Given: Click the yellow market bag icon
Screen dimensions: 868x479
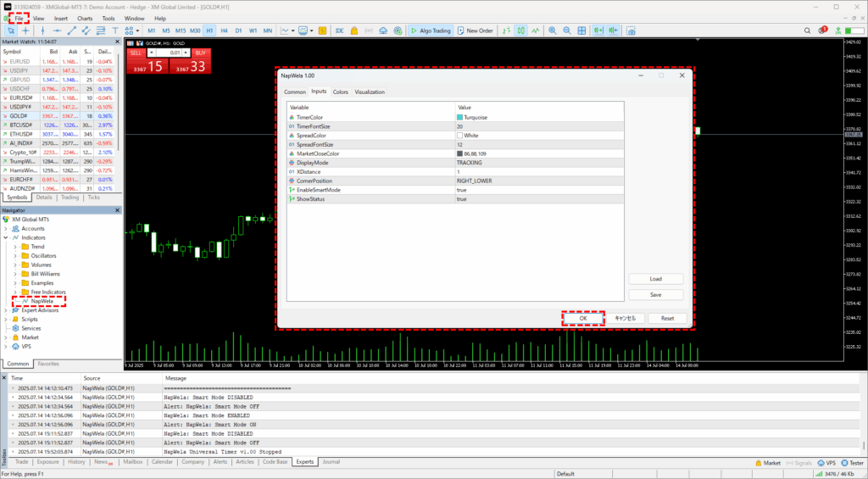Looking at the screenshot, I should point(354,31).
